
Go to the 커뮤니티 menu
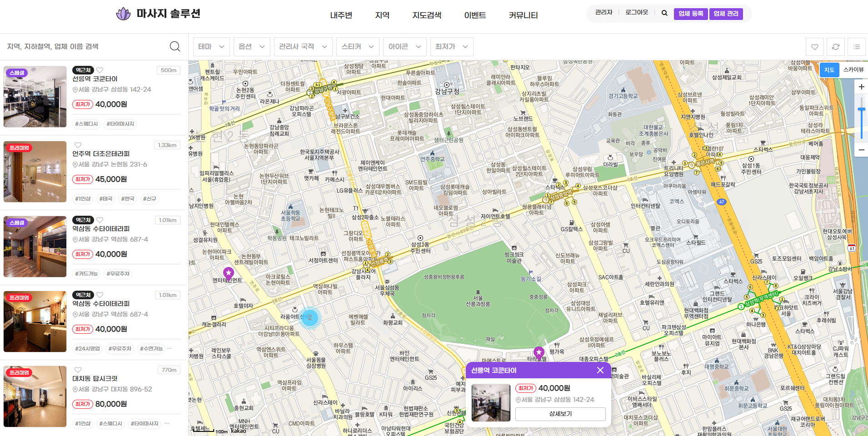click(523, 15)
